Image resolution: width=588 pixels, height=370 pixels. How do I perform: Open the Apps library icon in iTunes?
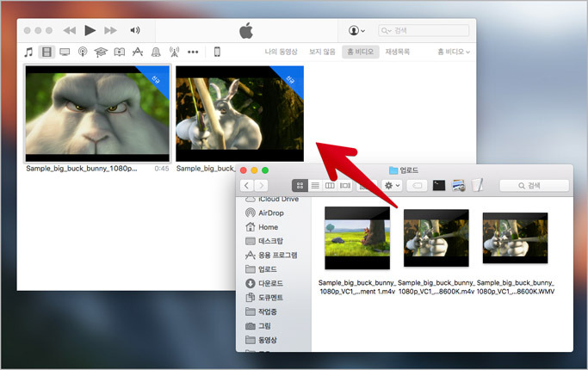(x=138, y=52)
